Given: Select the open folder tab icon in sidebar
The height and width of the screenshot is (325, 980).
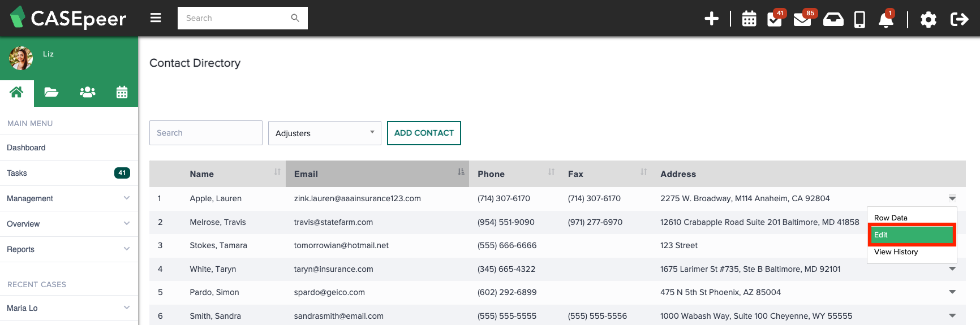Looking at the screenshot, I should click(x=51, y=92).
